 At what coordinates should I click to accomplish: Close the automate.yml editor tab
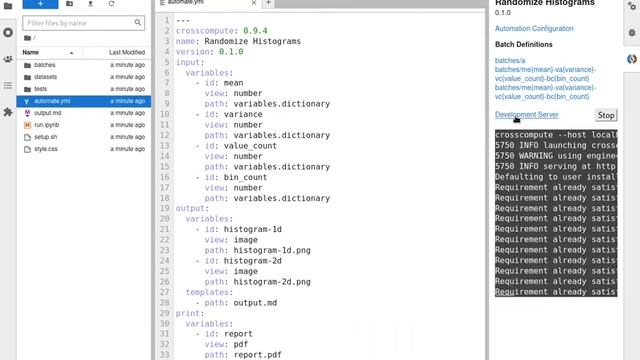click(x=254, y=3)
